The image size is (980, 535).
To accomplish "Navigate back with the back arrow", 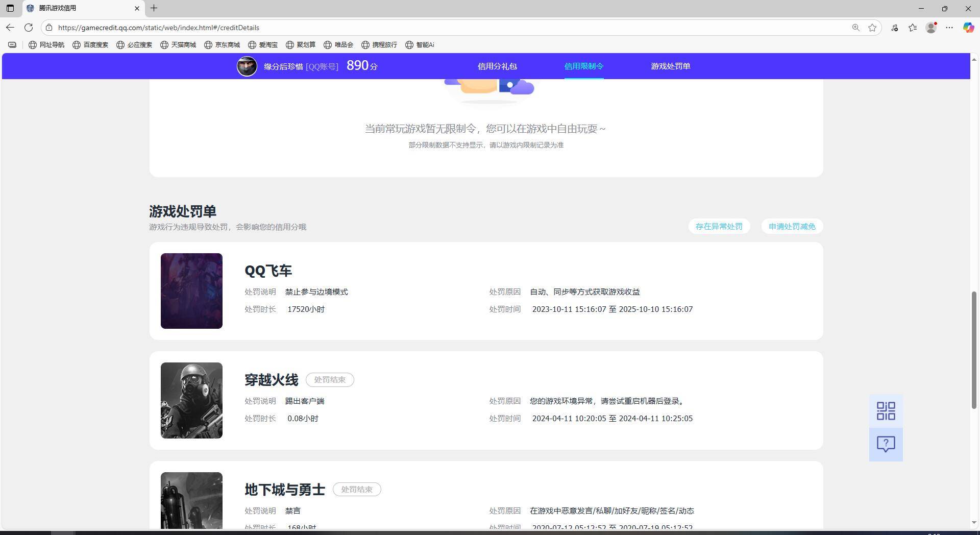I will pyautogui.click(x=10, y=28).
